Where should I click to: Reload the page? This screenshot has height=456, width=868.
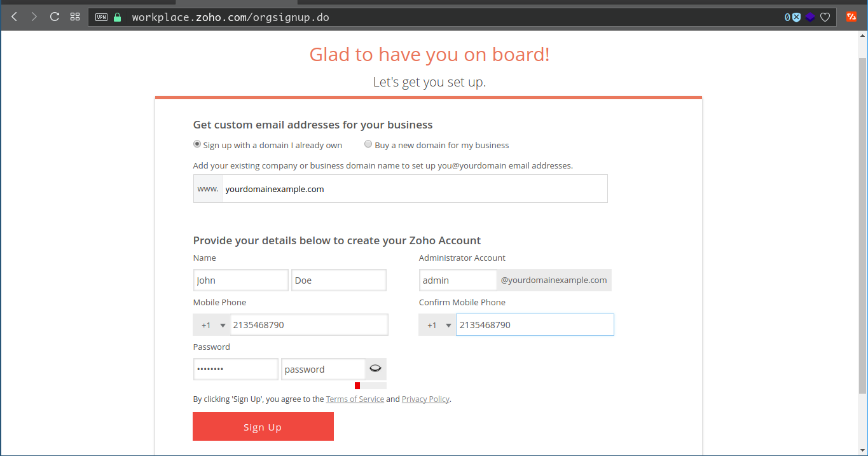(x=55, y=17)
